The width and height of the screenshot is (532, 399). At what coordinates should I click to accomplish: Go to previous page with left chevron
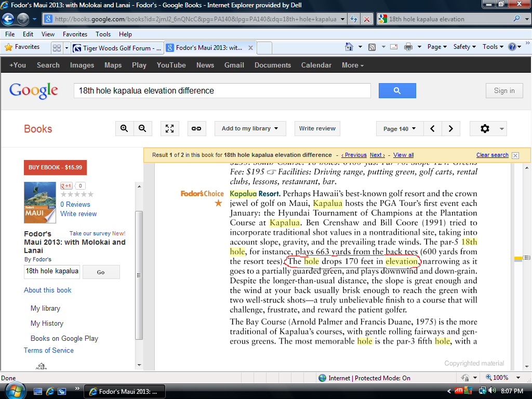(432, 129)
